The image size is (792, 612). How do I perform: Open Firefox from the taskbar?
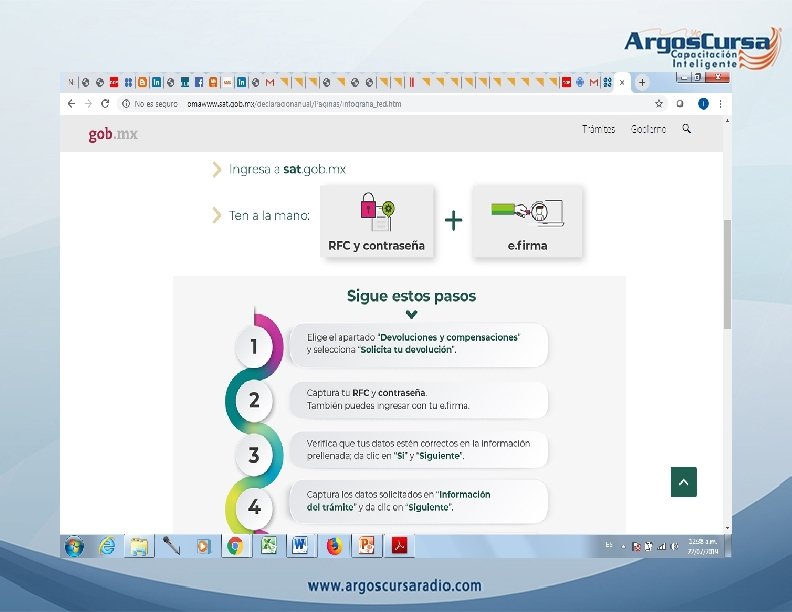point(334,546)
